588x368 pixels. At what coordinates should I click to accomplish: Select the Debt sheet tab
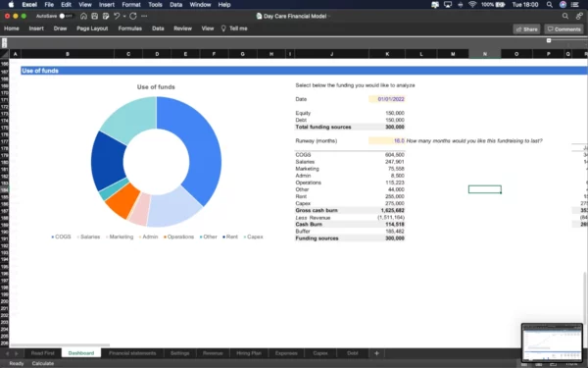(x=353, y=353)
